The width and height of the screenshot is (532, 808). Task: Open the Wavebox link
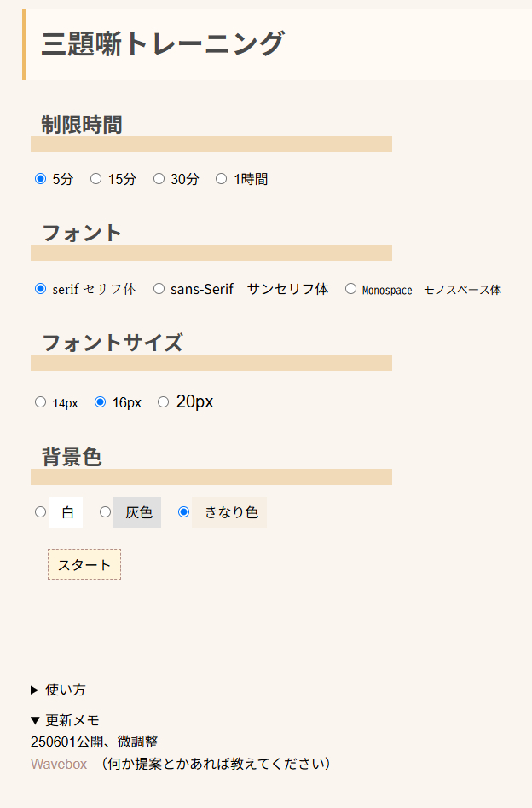pyautogui.click(x=59, y=764)
